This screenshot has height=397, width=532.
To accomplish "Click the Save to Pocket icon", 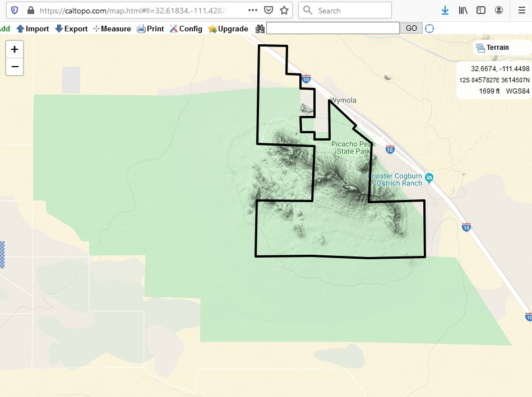I will click(269, 10).
